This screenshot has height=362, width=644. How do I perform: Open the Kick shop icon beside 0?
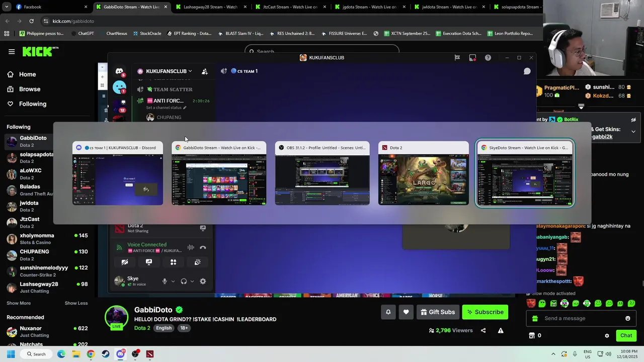coord(532,335)
